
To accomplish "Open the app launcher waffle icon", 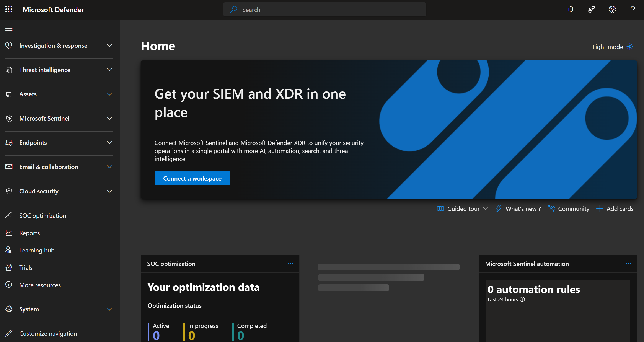I will click(9, 10).
